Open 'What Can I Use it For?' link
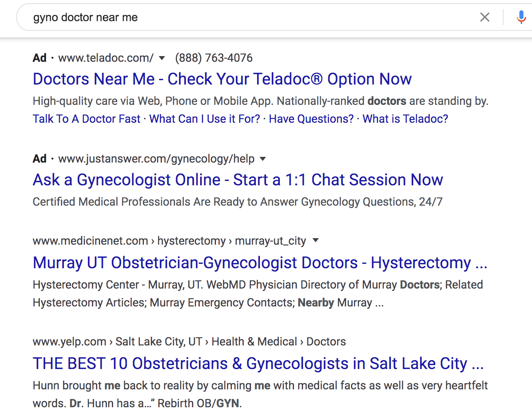Screen dimensions: 532x417 coord(204,119)
